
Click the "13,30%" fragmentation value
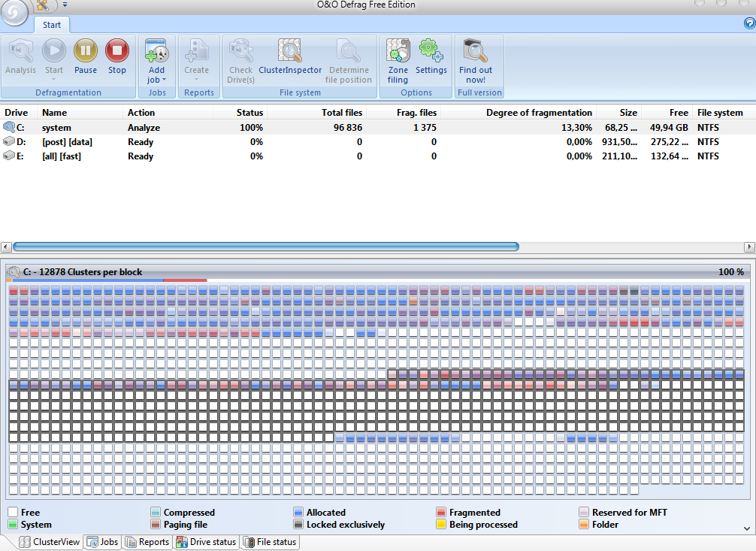pos(576,127)
